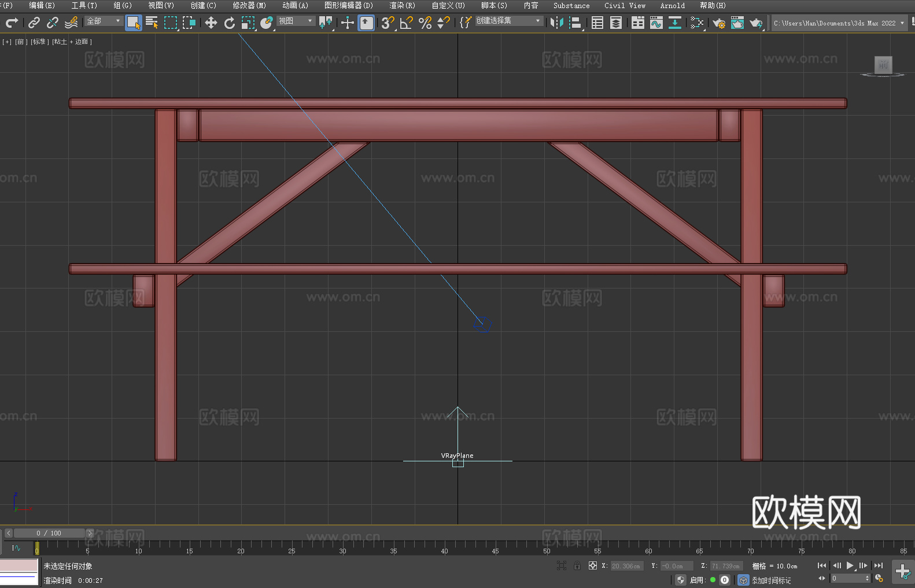Click the Select by Name icon
This screenshot has width=915, height=588.
pos(152,23)
